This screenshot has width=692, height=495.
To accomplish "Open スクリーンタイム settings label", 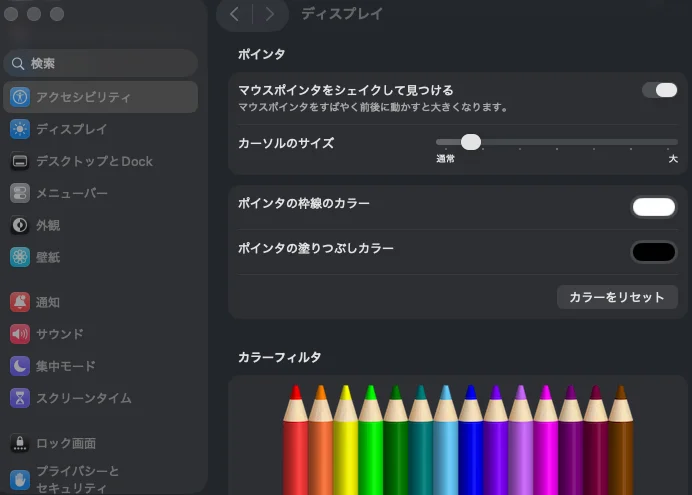I will tap(84, 398).
